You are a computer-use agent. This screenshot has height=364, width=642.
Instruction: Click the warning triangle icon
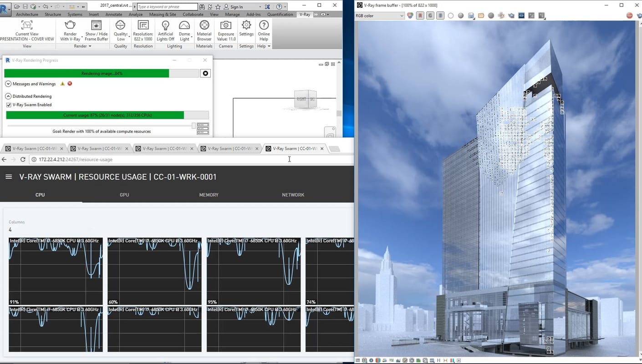(62, 84)
